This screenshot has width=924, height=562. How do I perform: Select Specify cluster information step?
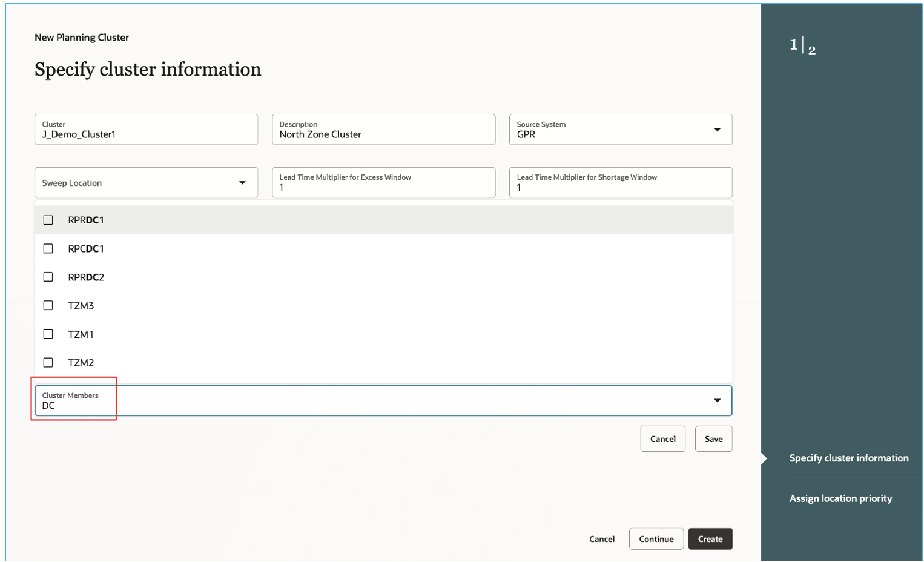pyautogui.click(x=848, y=458)
